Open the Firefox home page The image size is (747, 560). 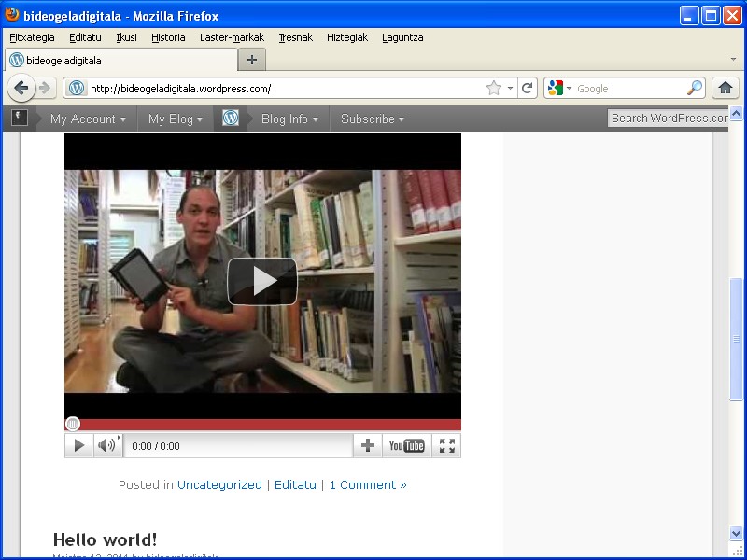click(x=726, y=88)
